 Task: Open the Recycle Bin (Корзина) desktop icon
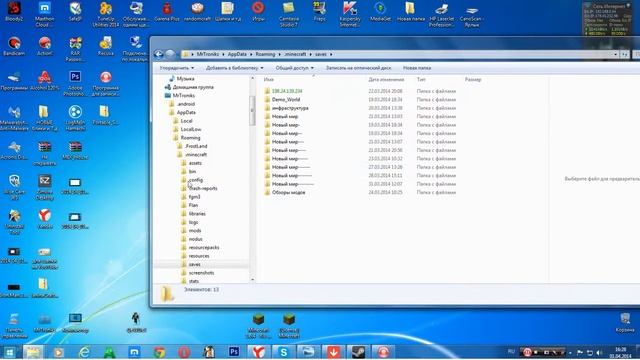click(625, 322)
